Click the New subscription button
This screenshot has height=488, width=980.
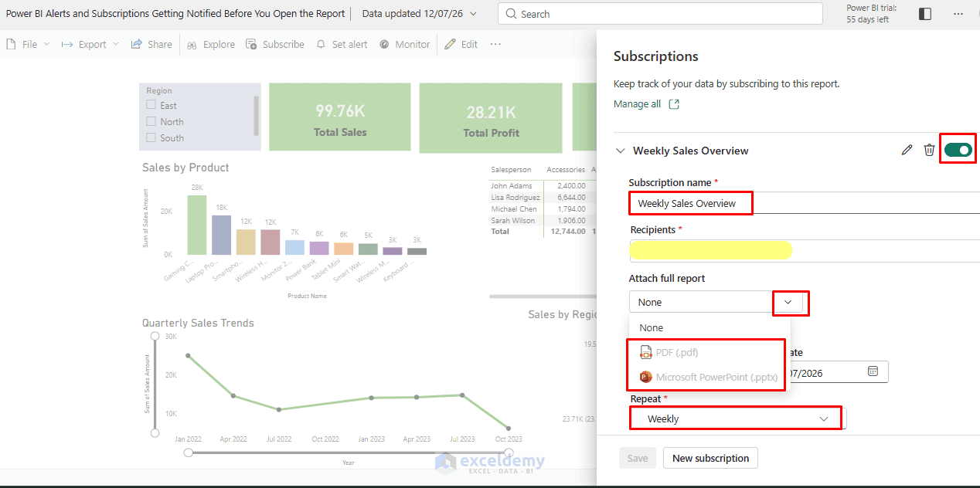(x=710, y=458)
